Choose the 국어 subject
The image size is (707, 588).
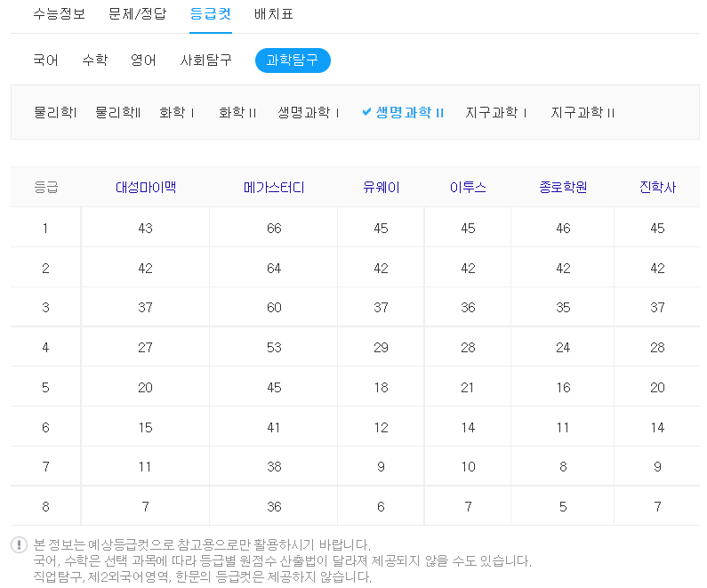(x=45, y=60)
